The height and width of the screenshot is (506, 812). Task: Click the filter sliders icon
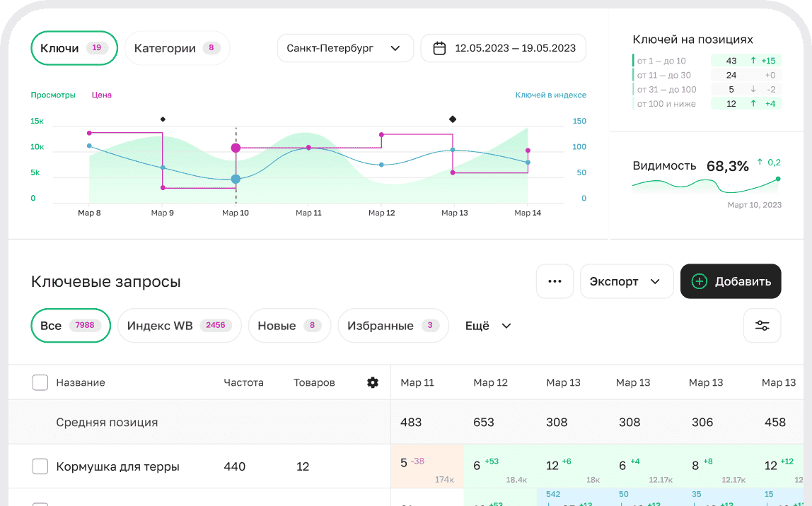coord(762,326)
